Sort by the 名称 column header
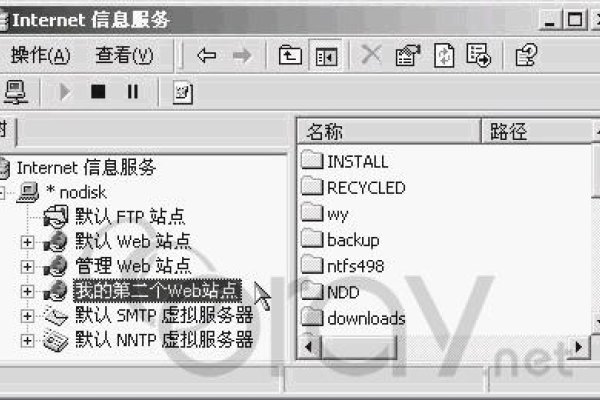 (x=389, y=131)
